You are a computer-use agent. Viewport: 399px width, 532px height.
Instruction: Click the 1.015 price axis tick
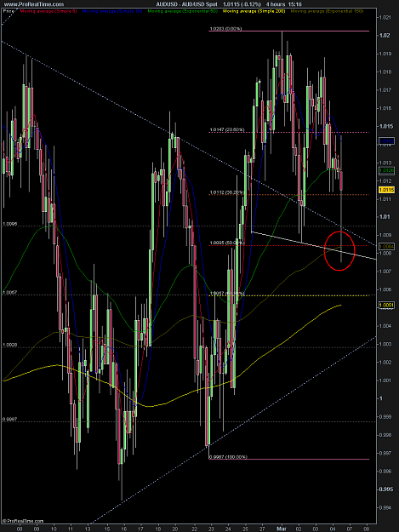386,126
